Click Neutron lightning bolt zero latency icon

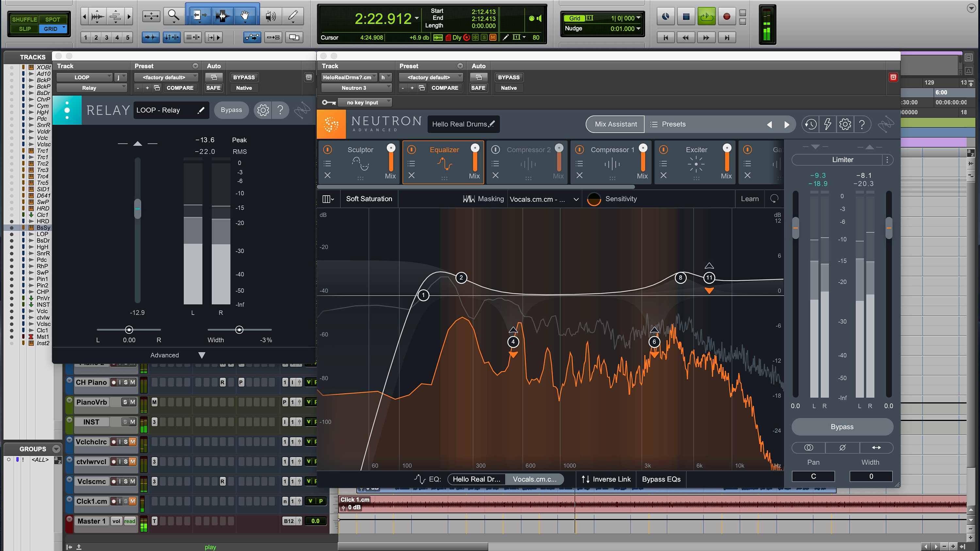click(827, 124)
